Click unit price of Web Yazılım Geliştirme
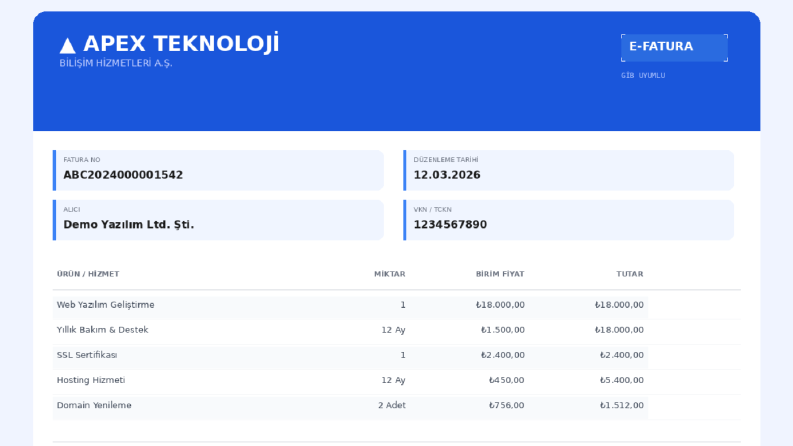The height and width of the screenshot is (446, 793). click(x=500, y=305)
